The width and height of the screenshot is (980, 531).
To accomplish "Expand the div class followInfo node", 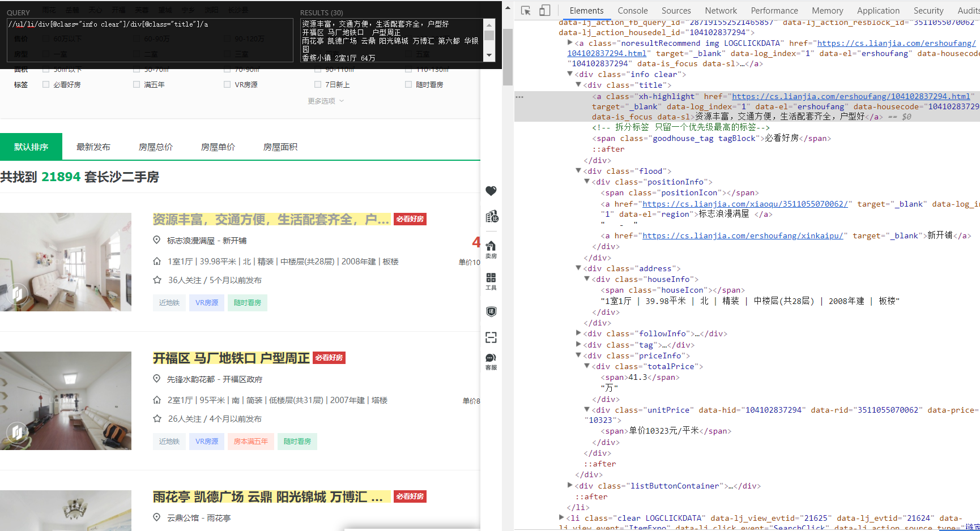I will click(578, 333).
